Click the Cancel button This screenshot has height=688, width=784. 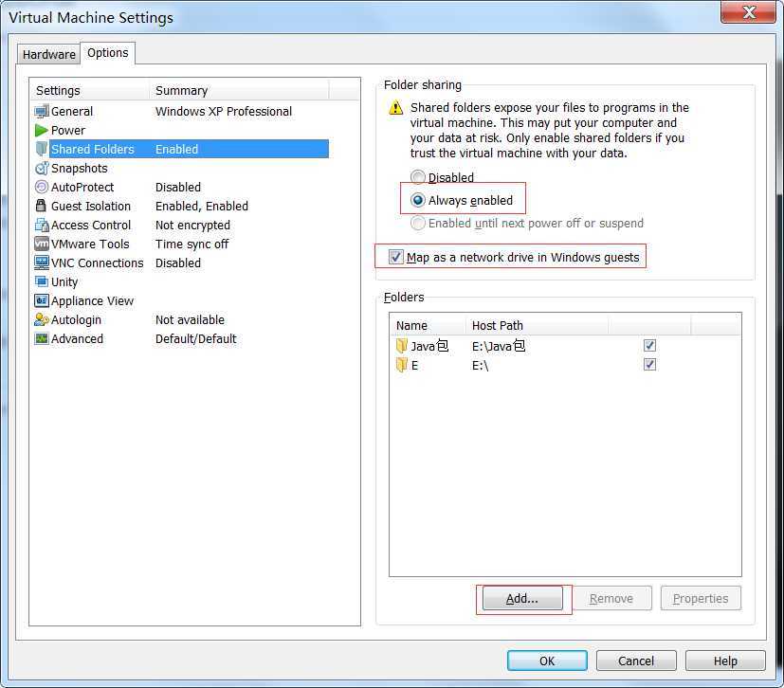[x=636, y=661]
